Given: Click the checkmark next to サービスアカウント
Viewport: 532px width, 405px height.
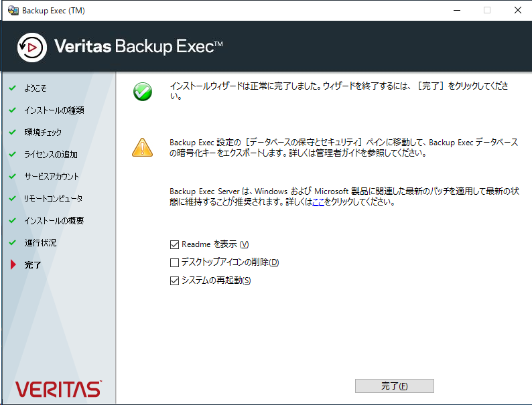Looking at the screenshot, I should pos(13,176).
